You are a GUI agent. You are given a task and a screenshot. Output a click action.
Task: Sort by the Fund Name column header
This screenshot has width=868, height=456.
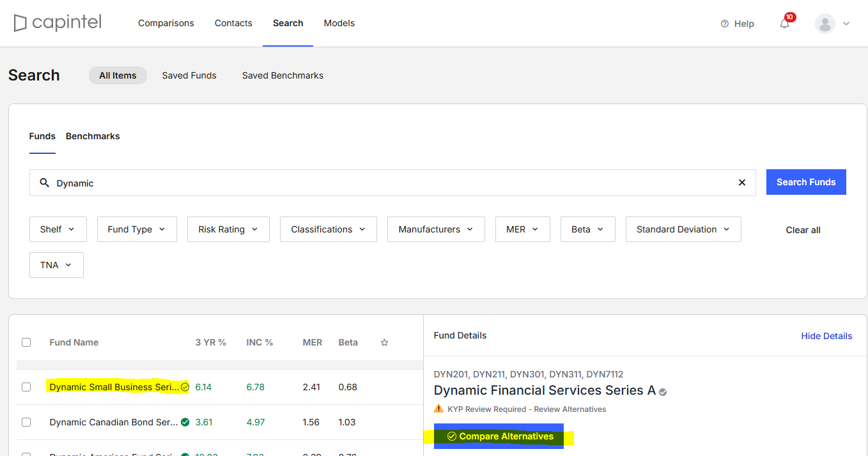click(x=74, y=342)
